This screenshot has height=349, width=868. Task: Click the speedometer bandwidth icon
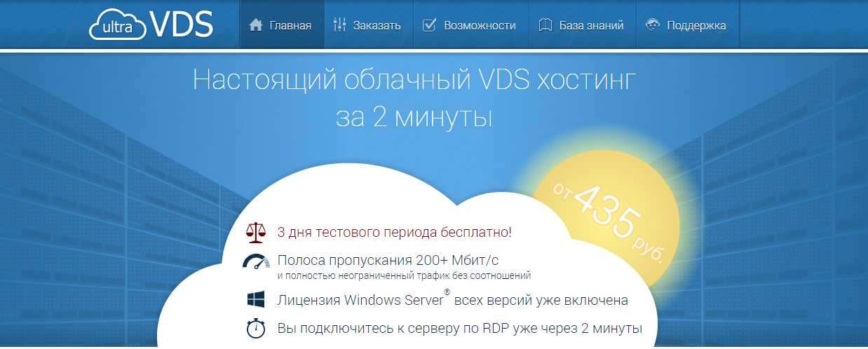click(255, 261)
